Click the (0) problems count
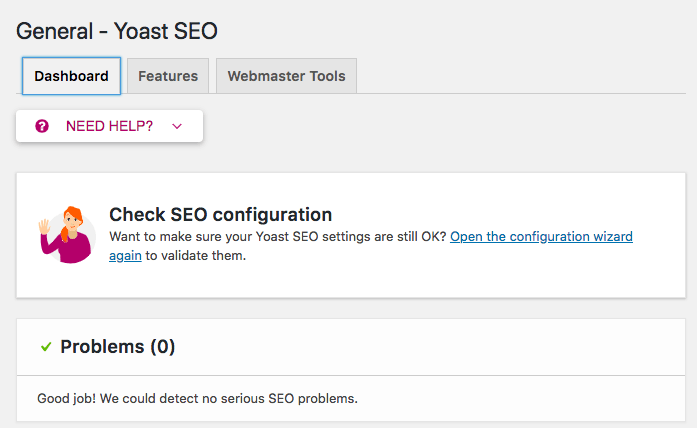Screen dimensions: 697x428 point(163,347)
